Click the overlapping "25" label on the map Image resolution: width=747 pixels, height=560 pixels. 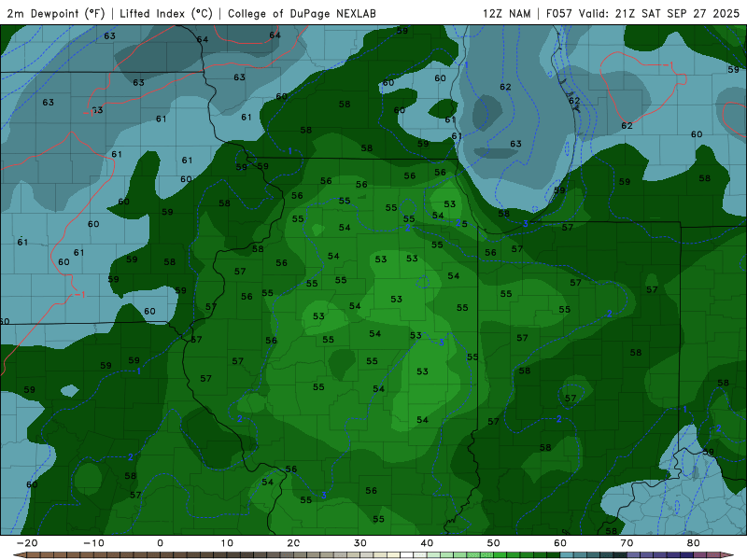[x=461, y=223]
